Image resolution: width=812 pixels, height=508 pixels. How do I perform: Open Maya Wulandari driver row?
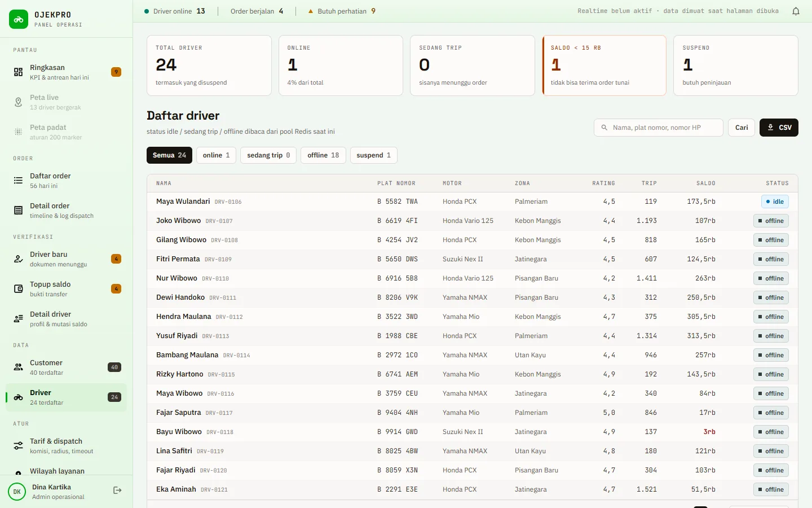tap(473, 202)
